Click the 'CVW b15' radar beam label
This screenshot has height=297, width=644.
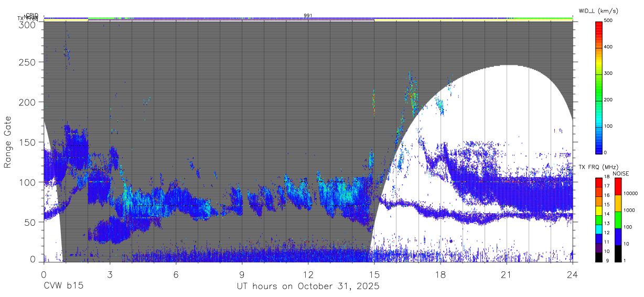click(x=63, y=287)
